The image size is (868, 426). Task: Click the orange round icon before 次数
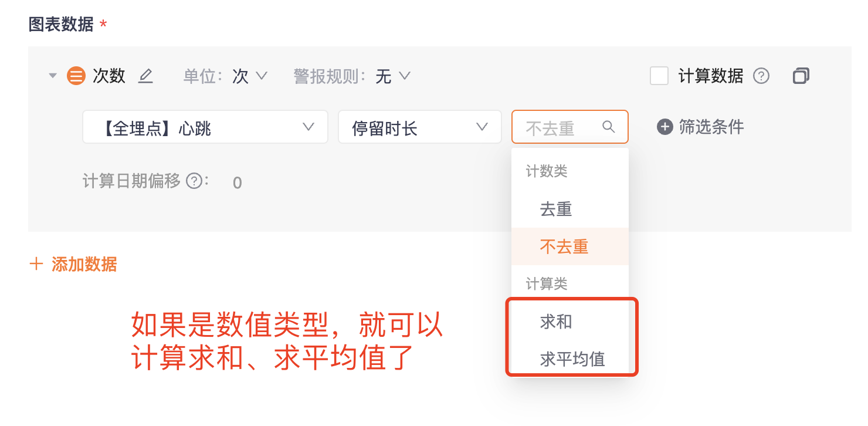coord(76,76)
